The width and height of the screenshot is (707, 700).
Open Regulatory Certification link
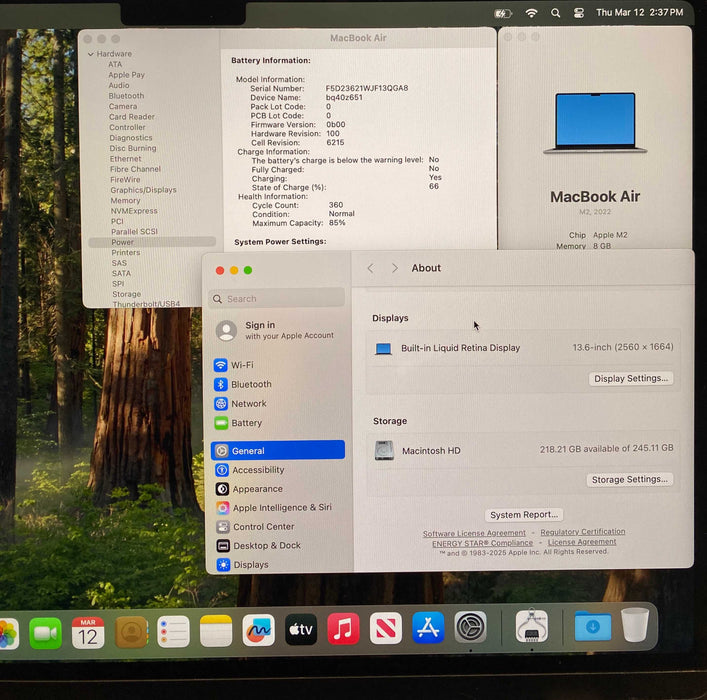pos(583,532)
